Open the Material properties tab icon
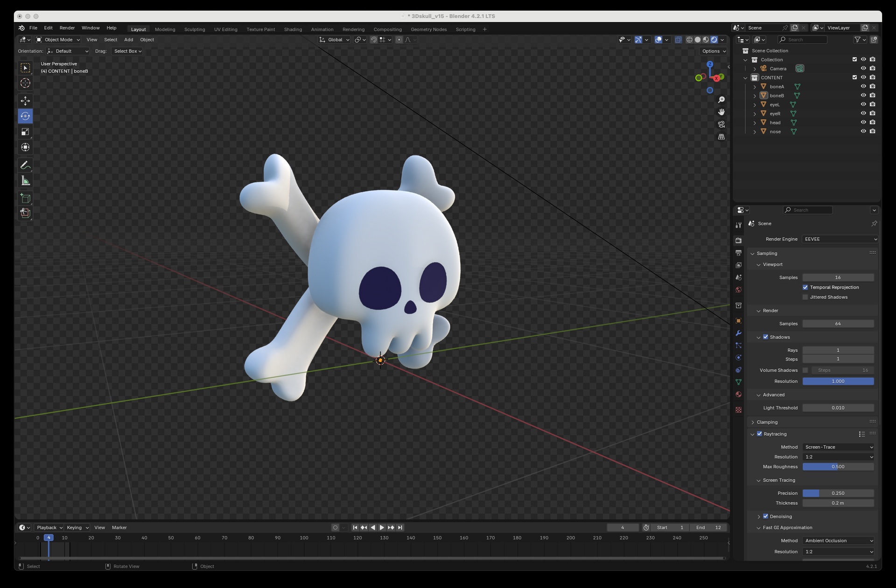This screenshot has width=896, height=588. tap(738, 394)
